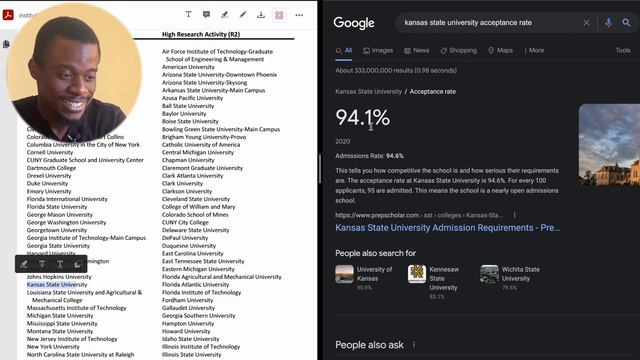The height and width of the screenshot is (360, 640).
Task: Click the prepscholar.com URL breadcrumb
Action: [x=419, y=215]
